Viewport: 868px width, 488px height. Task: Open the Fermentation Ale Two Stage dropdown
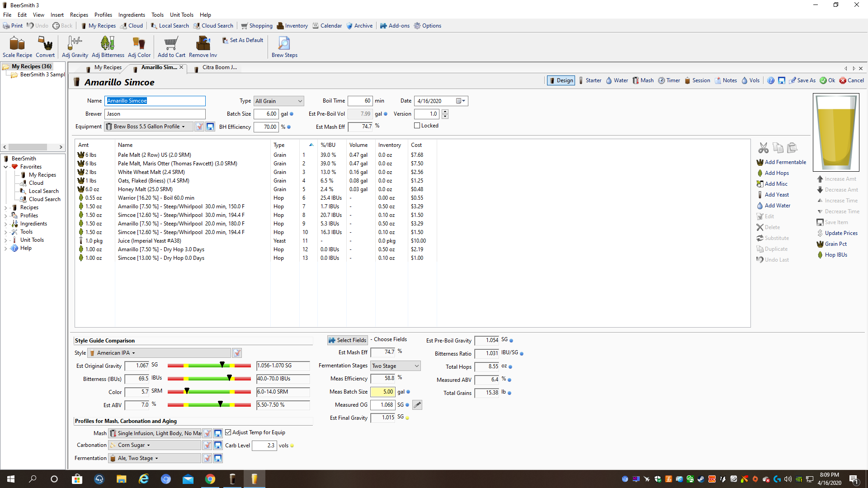click(x=154, y=458)
